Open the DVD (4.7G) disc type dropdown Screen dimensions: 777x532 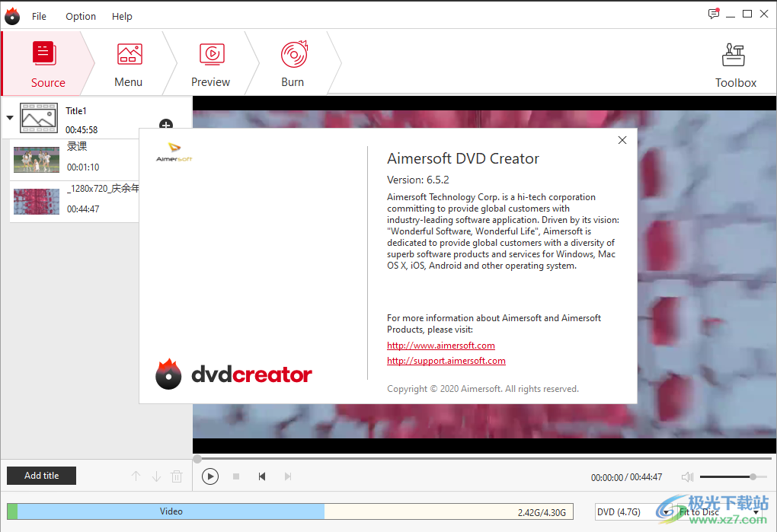pyautogui.click(x=634, y=511)
